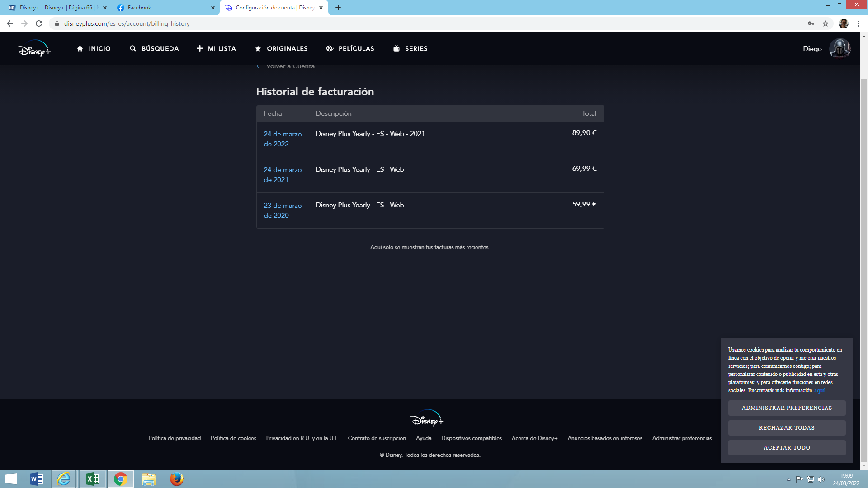The height and width of the screenshot is (488, 868).
Task: Open Anuncios basados en intereses link
Action: coord(605,438)
